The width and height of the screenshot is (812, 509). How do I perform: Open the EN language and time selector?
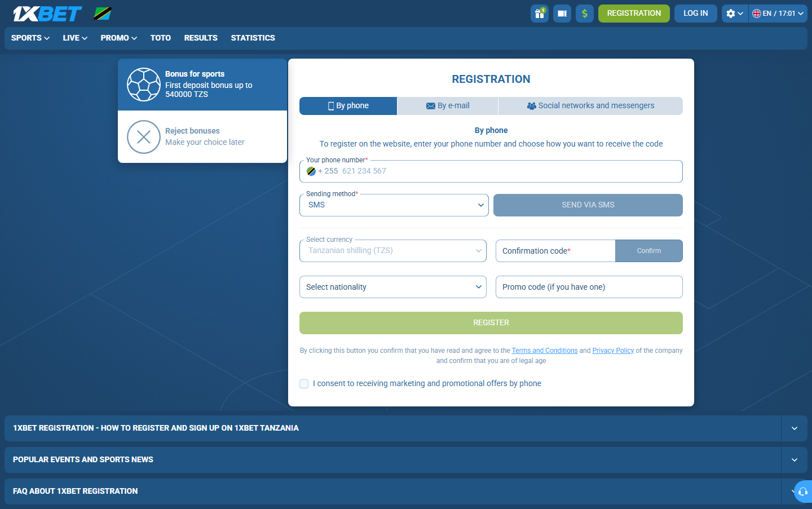point(778,14)
